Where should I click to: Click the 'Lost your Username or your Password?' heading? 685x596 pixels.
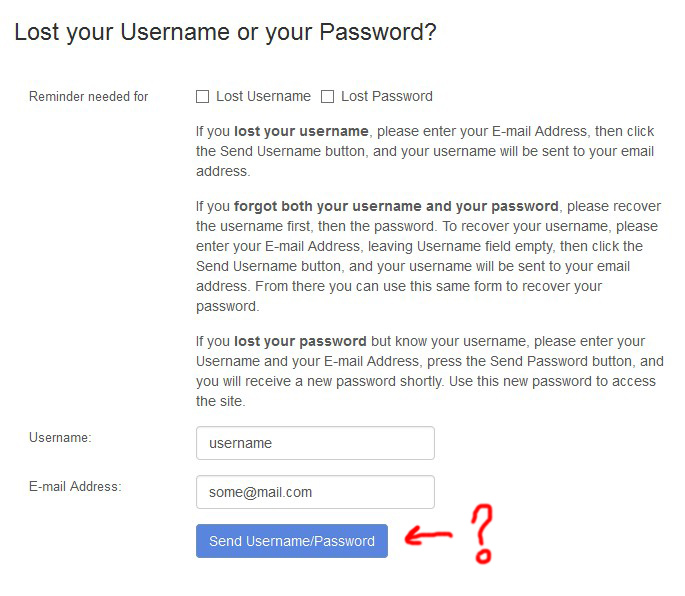click(x=225, y=32)
